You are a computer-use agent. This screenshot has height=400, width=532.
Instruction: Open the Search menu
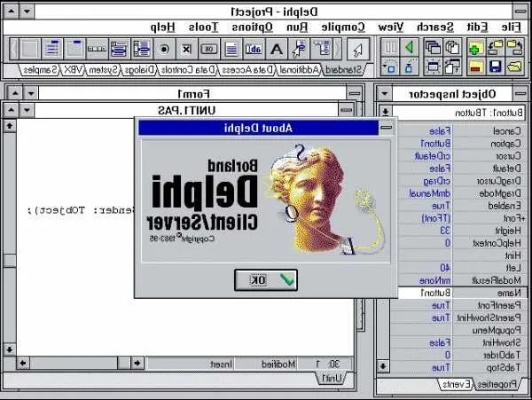tap(435, 27)
